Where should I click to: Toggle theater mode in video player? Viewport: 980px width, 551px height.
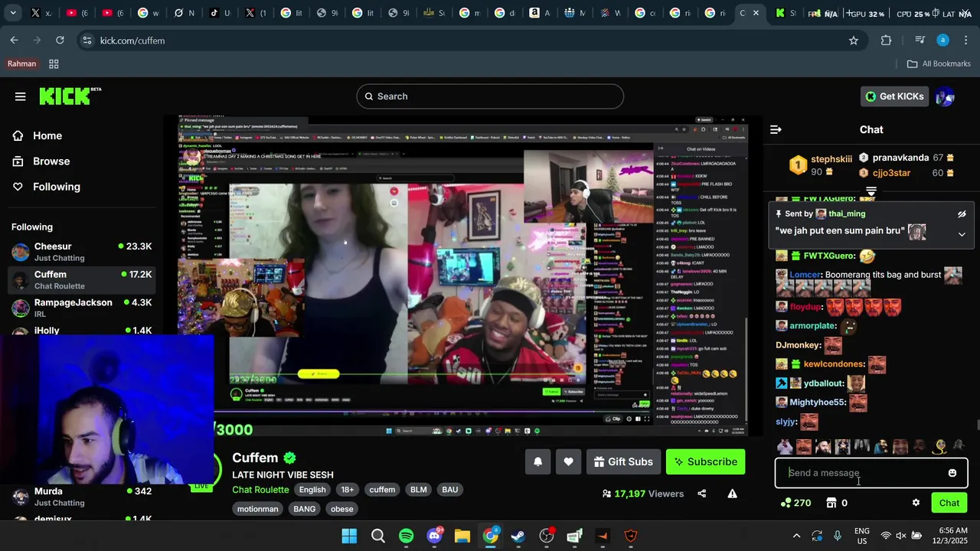638,419
